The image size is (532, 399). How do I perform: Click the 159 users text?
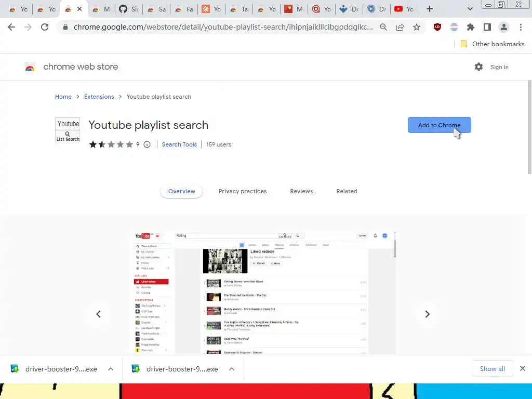219,144
